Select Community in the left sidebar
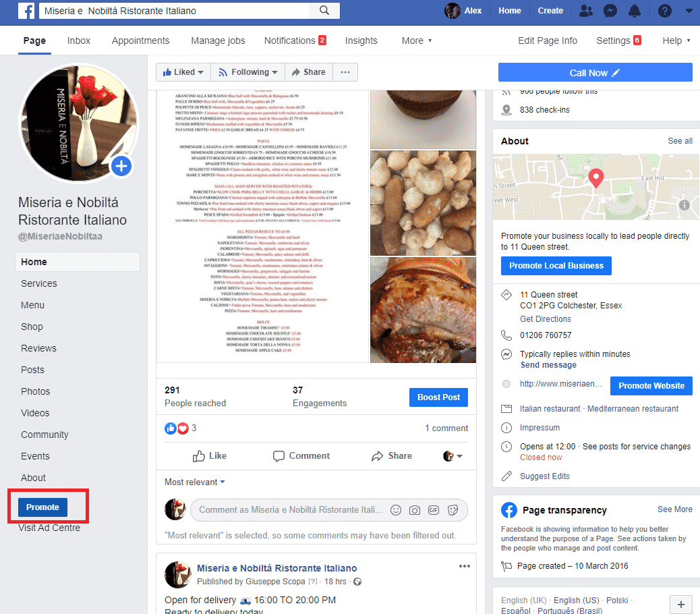This screenshot has height=614, width=700. 45,435
